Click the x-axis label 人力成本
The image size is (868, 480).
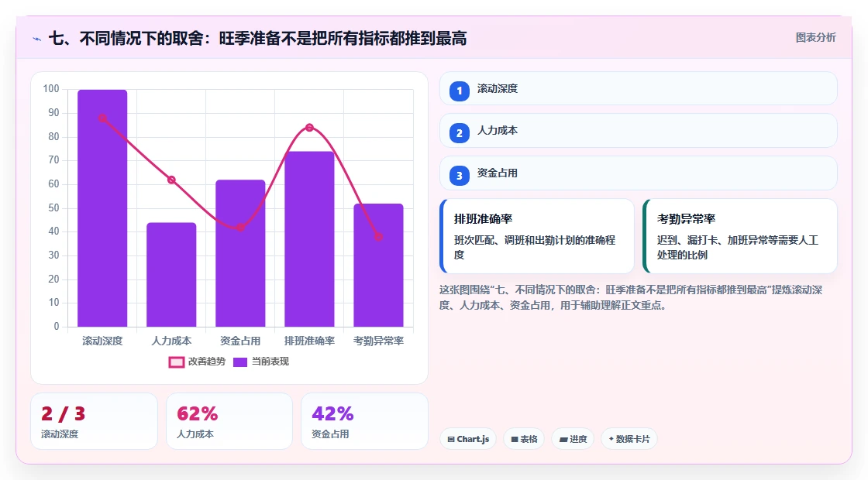(x=171, y=341)
